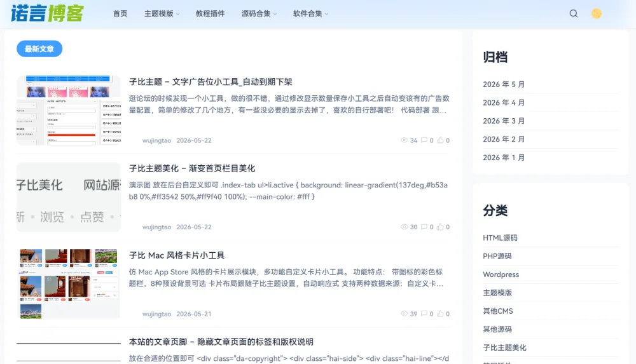Expand the 软件合集 menu chevron
636x364 pixels.
pyautogui.click(x=326, y=14)
